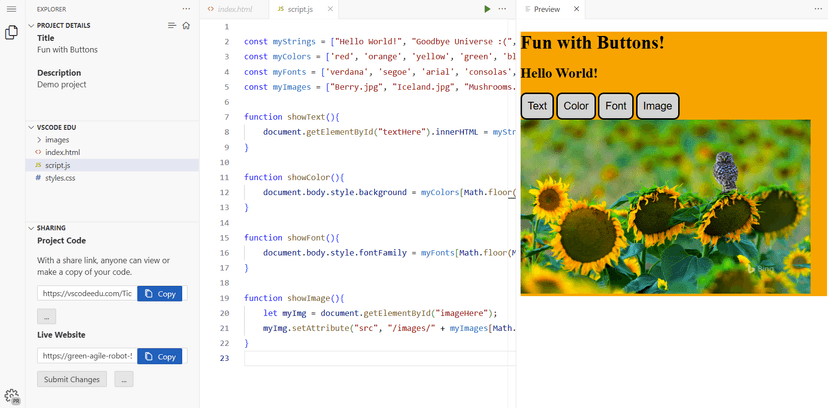This screenshot has height=408, width=828.
Task: Click the Project Code URL field
Action: click(x=87, y=294)
